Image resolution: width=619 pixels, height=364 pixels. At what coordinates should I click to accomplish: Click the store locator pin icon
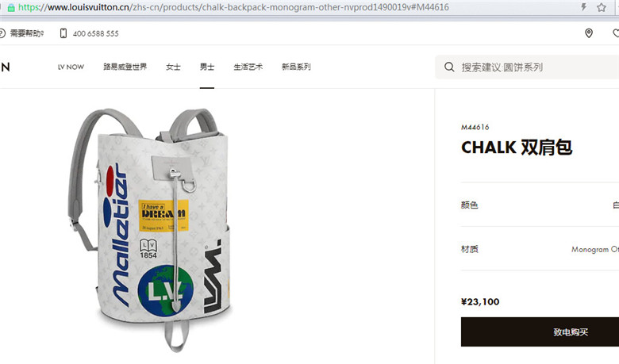(589, 33)
